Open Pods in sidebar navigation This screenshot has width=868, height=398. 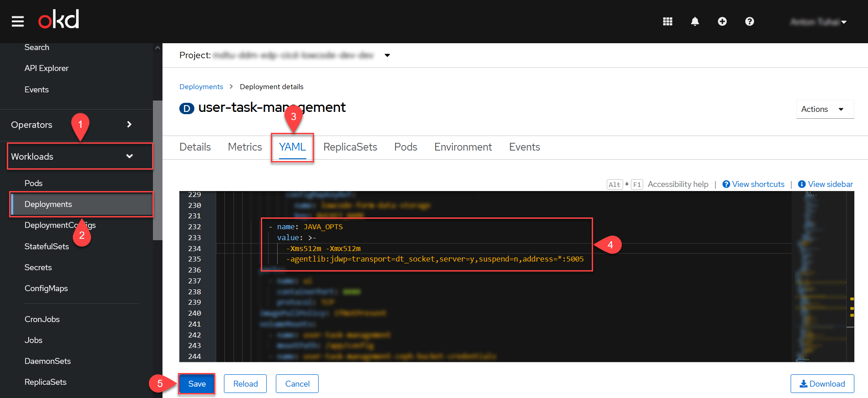click(33, 183)
